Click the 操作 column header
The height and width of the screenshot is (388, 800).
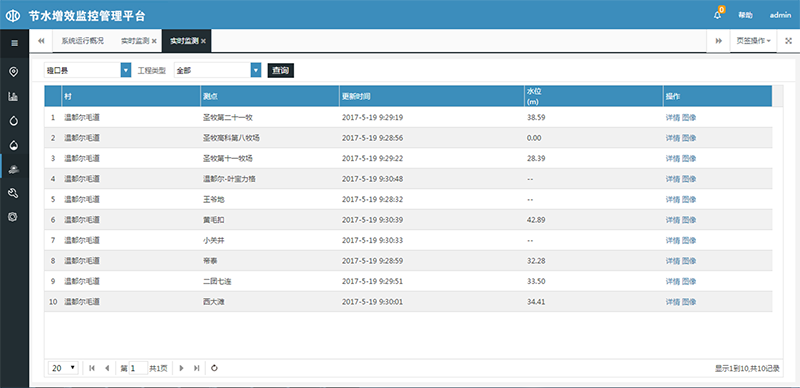click(717, 96)
